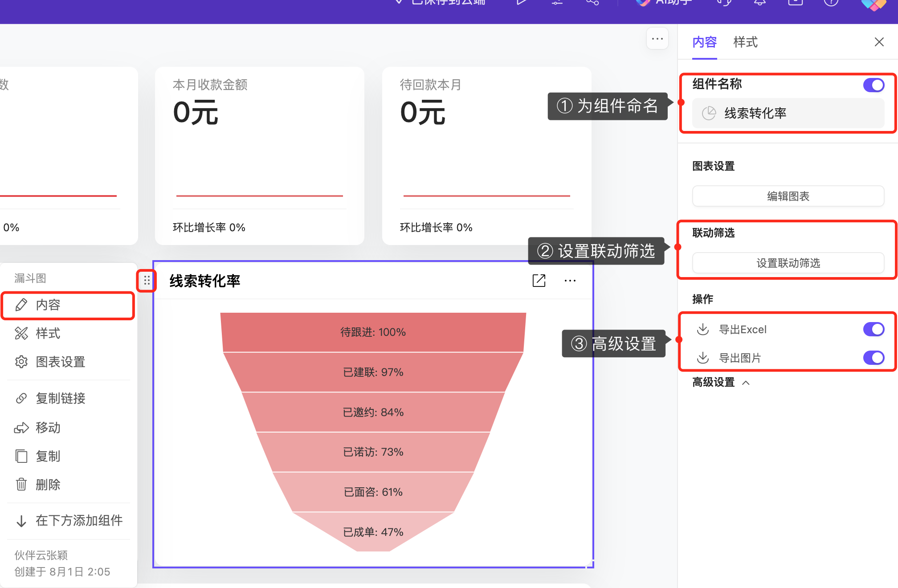Click the 已成单: 47% funnel segment

click(x=373, y=532)
